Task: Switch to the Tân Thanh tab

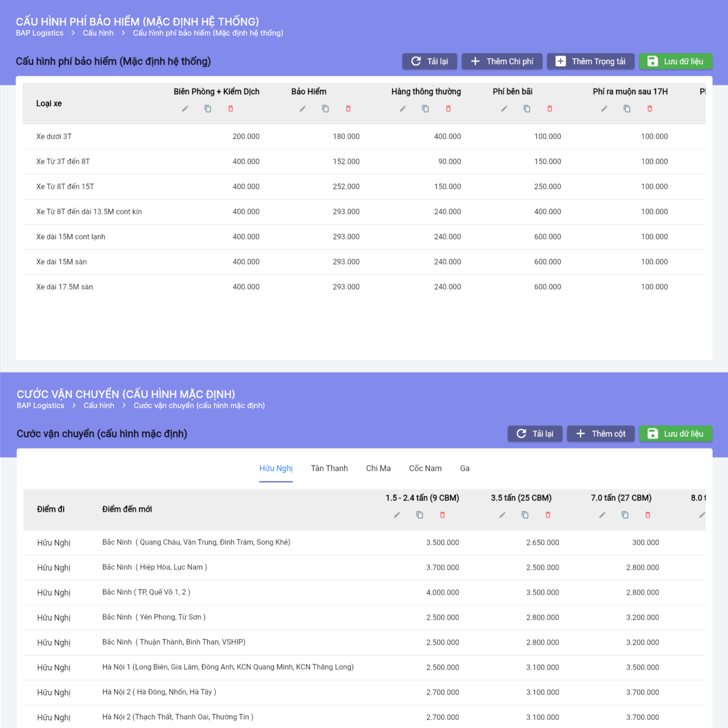Action: [329, 468]
